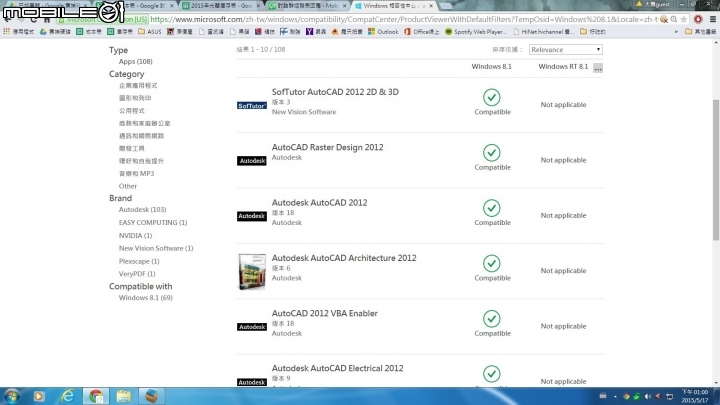
Task: Open the taskbar clock showing 01:00
Action: [x=695, y=396]
